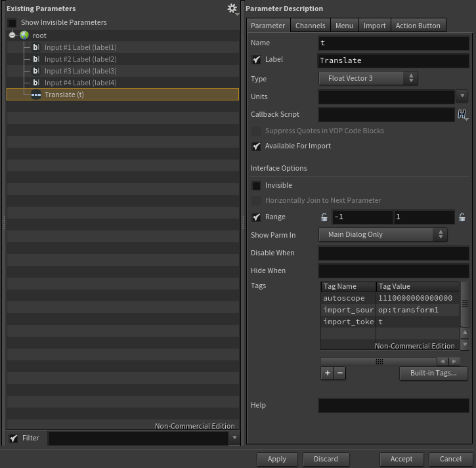Screen dimensions: 476x468
Task: Click the autoscope tag name cell
Action: (348, 298)
